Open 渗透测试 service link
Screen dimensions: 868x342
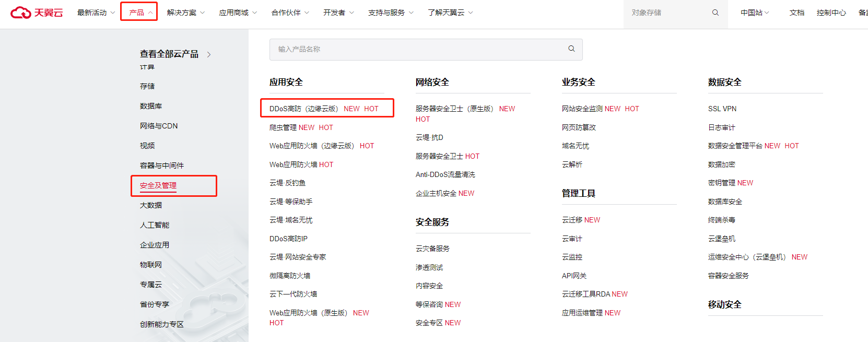(x=429, y=267)
